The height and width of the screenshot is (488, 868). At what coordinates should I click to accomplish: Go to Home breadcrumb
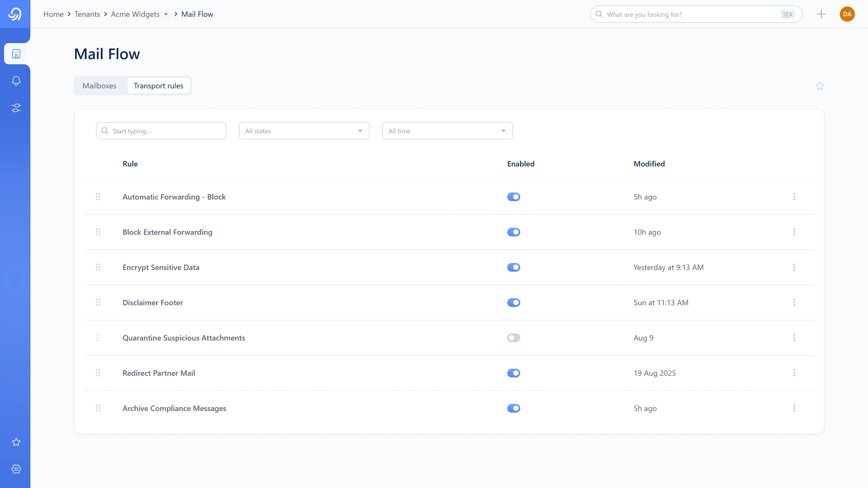[x=54, y=14]
